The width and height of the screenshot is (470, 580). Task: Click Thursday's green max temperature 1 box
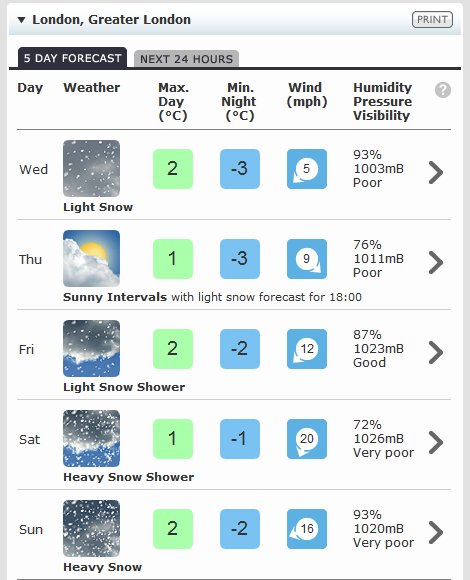point(173,259)
